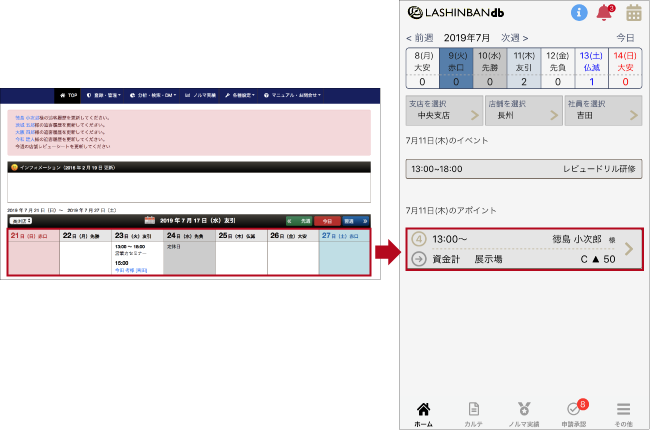Select the TOP tab in desktop navbar
652x432 pixels.
(68, 96)
